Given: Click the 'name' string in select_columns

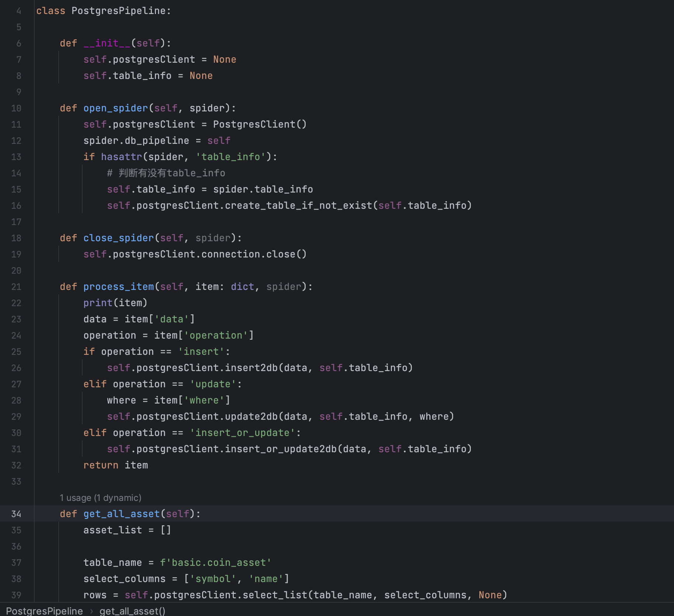Looking at the screenshot, I should [266, 579].
